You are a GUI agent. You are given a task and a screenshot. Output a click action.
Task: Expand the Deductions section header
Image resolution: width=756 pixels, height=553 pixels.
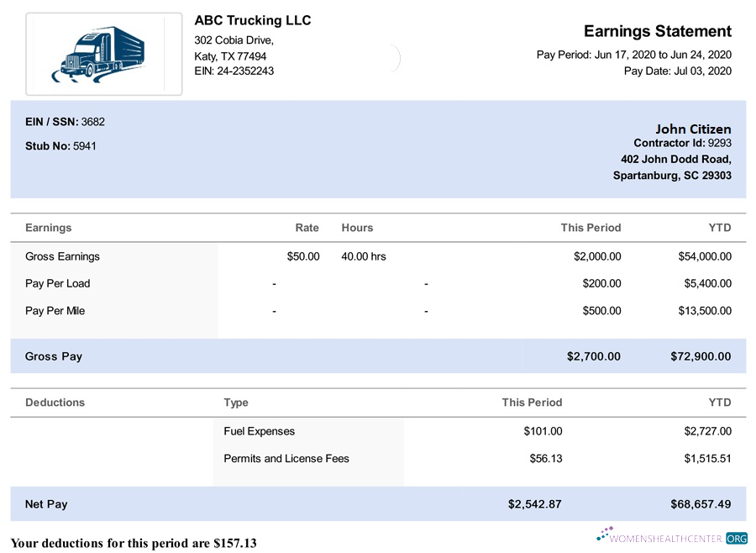[55, 403]
